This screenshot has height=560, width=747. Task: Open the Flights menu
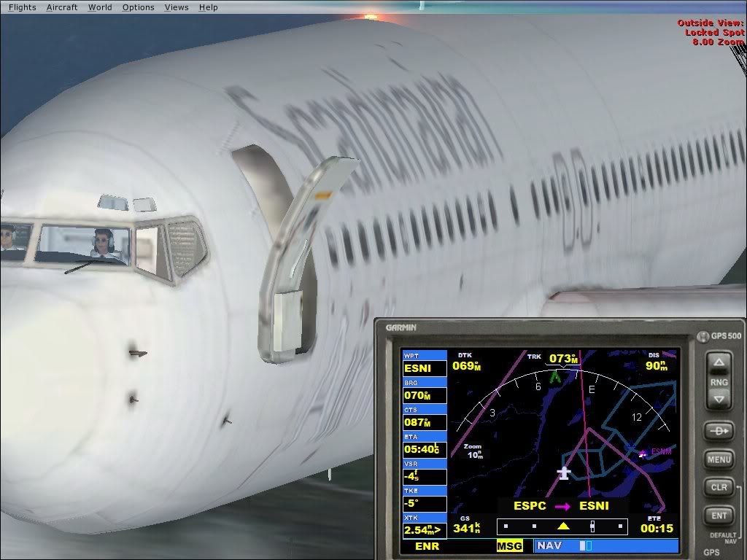click(x=22, y=7)
